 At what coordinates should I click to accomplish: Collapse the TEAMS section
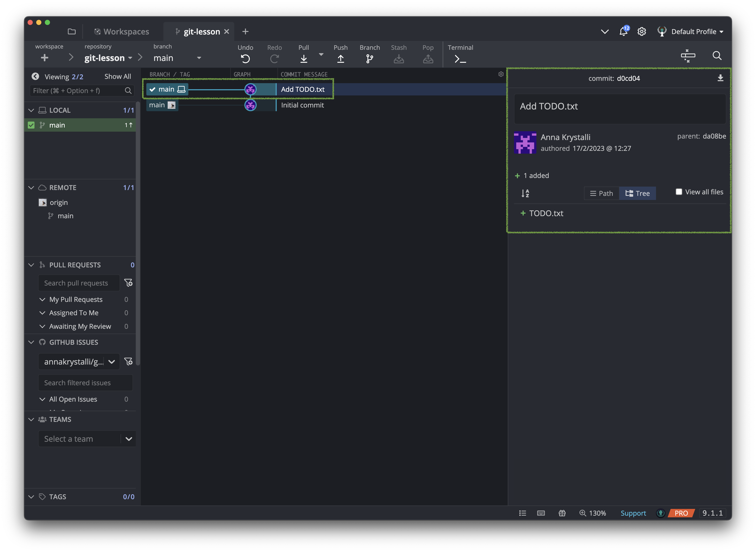tap(31, 419)
